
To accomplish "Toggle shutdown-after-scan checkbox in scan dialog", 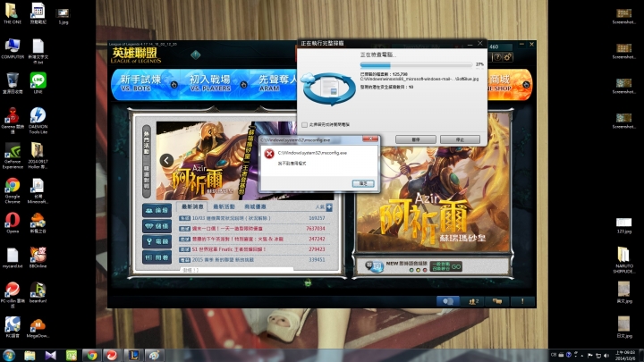I will [304, 125].
